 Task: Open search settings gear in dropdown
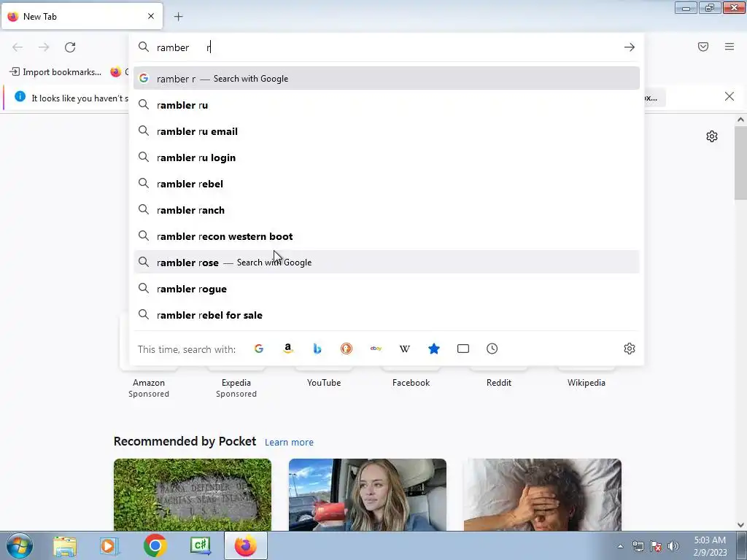point(630,349)
